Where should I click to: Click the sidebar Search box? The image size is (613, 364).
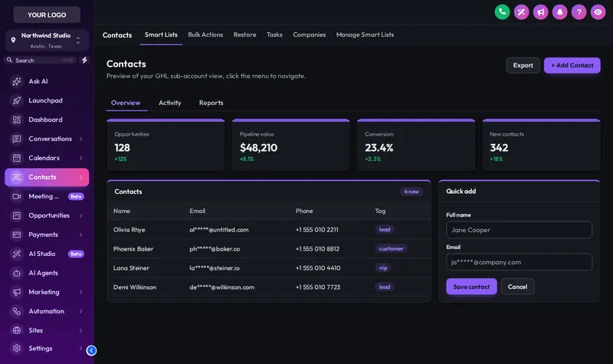pyautogui.click(x=41, y=61)
